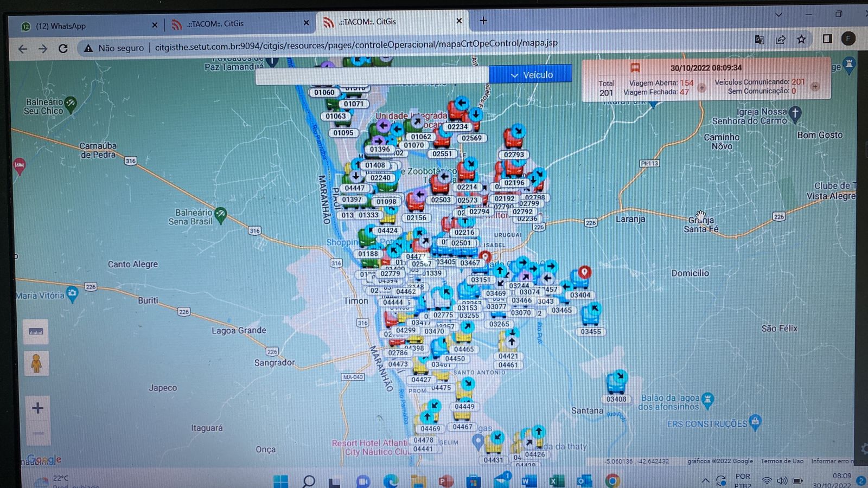Open the volume control in system tray
This screenshot has height=488, width=868.
[x=782, y=480]
